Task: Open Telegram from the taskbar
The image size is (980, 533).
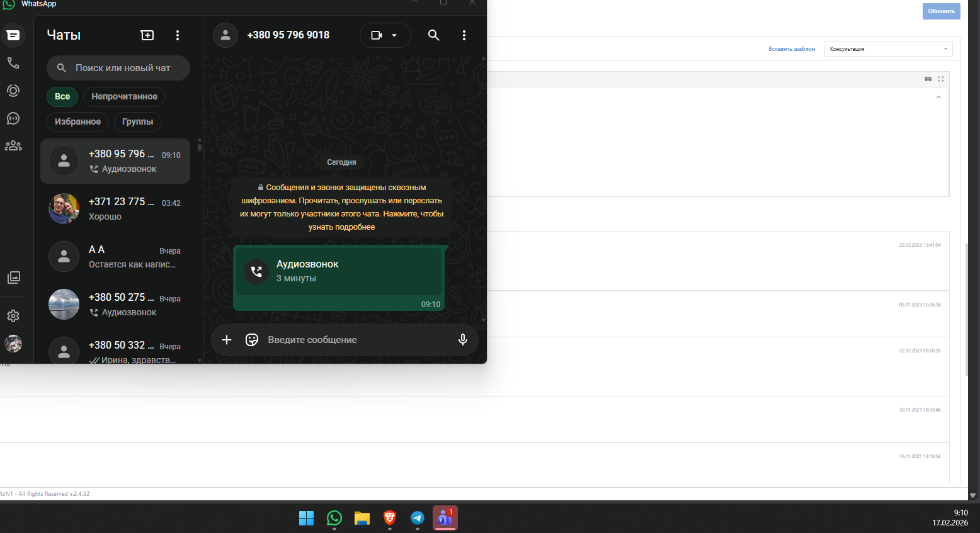Action: [x=418, y=518]
